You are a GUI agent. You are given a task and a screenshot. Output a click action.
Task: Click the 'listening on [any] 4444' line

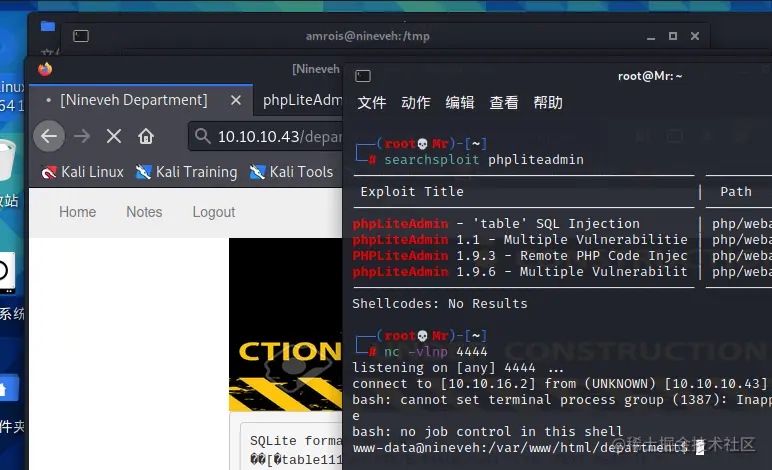(x=458, y=368)
